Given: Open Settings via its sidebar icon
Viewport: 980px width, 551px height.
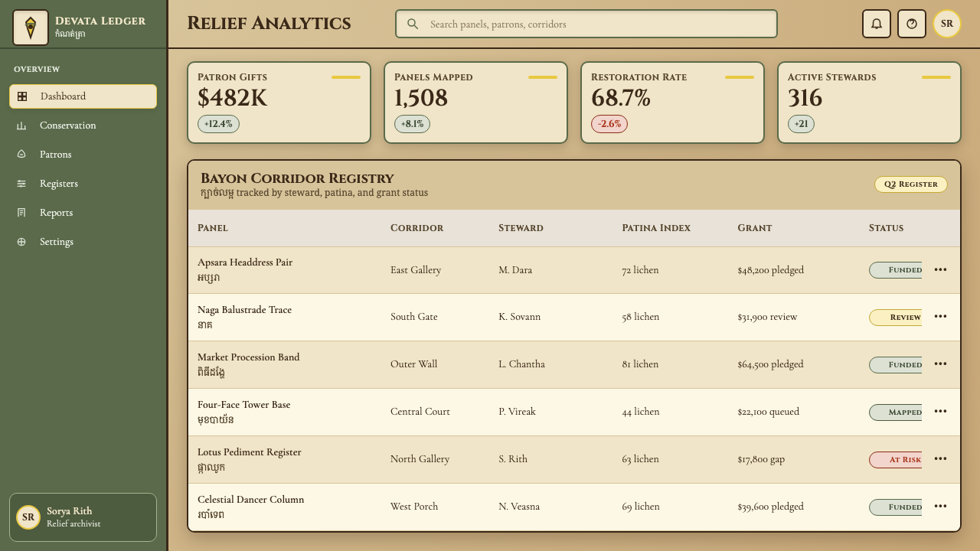Looking at the screenshot, I should tap(21, 242).
